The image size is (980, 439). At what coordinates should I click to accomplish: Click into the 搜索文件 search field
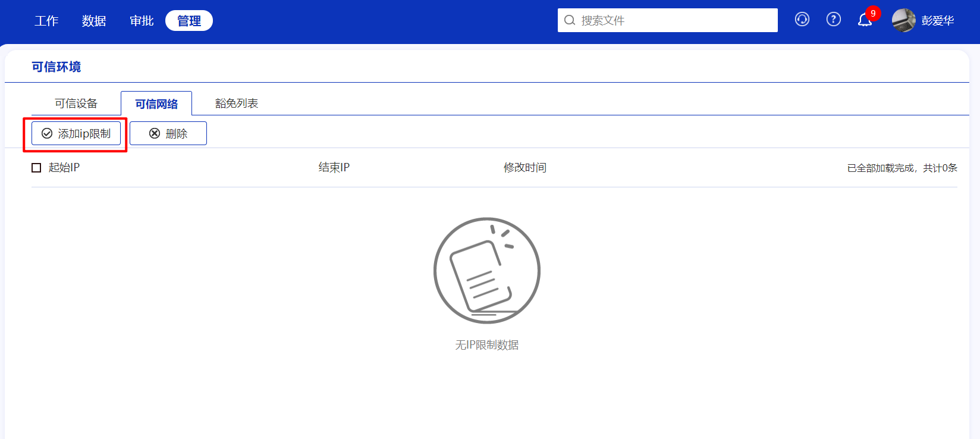(x=667, y=20)
